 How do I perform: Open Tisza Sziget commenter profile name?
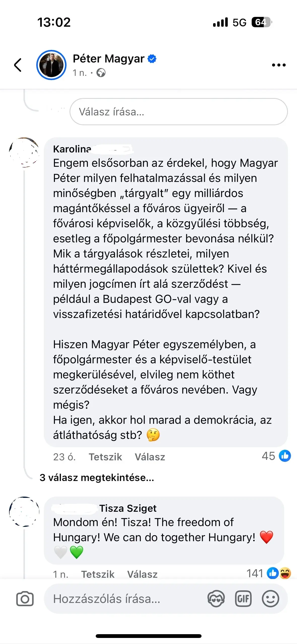[x=128, y=508]
